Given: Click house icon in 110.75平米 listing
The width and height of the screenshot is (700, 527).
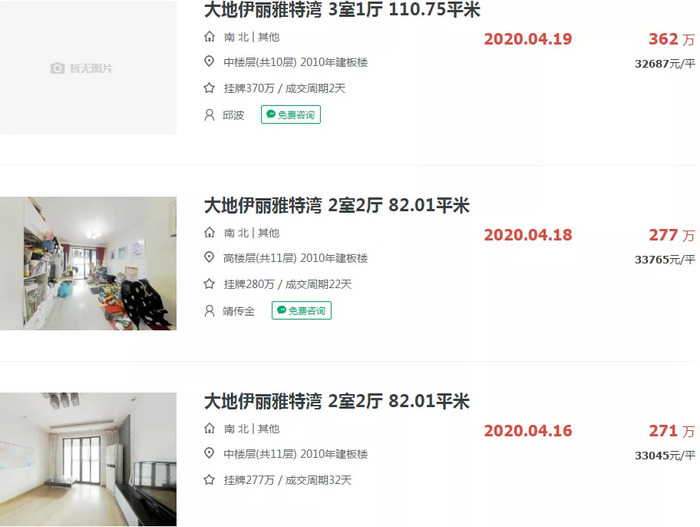Looking at the screenshot, I should click(209, 37).
